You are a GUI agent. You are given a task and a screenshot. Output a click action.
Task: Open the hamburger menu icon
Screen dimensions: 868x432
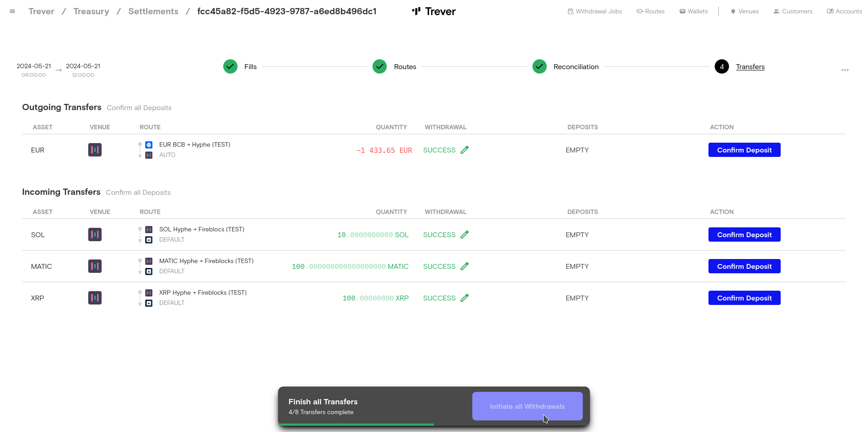pyautogui.click(x=12, y=12)
